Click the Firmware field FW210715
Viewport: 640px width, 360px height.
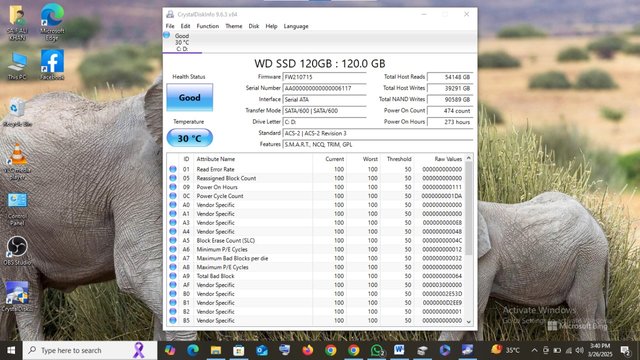(x=324, y=77)
